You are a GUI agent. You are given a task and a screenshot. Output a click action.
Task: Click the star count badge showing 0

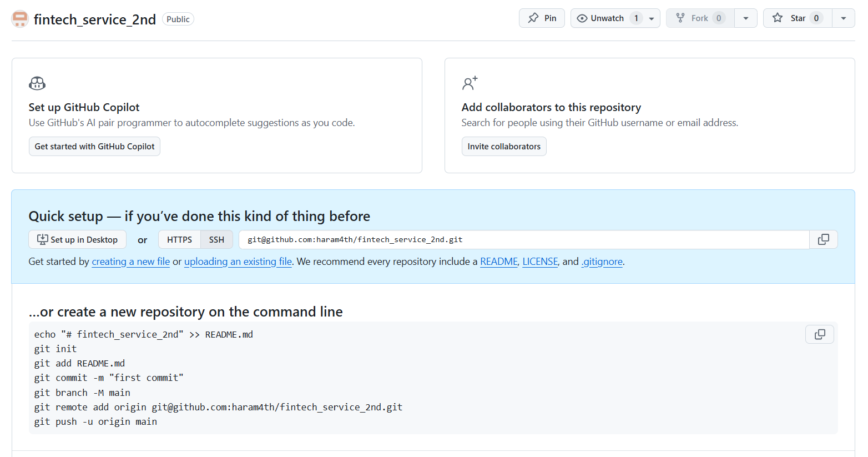click(x=816, y=18)
